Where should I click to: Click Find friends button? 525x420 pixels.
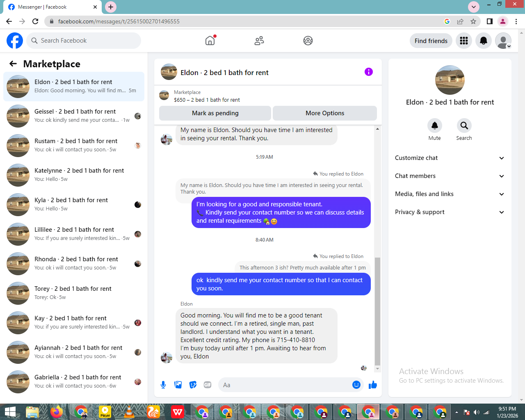(431, 41)
